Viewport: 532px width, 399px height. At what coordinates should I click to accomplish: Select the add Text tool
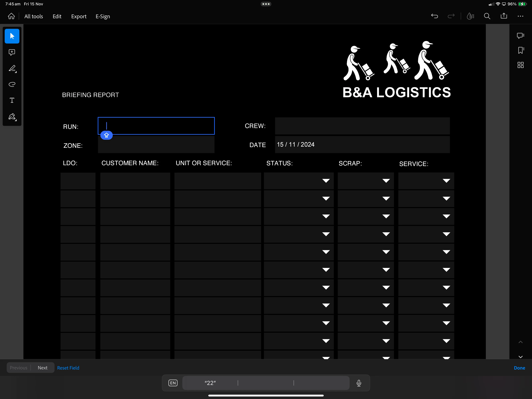12,100
